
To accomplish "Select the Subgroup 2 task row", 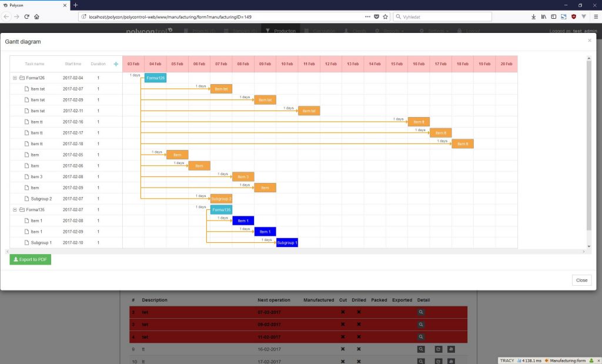I will [x=66, y=199].
